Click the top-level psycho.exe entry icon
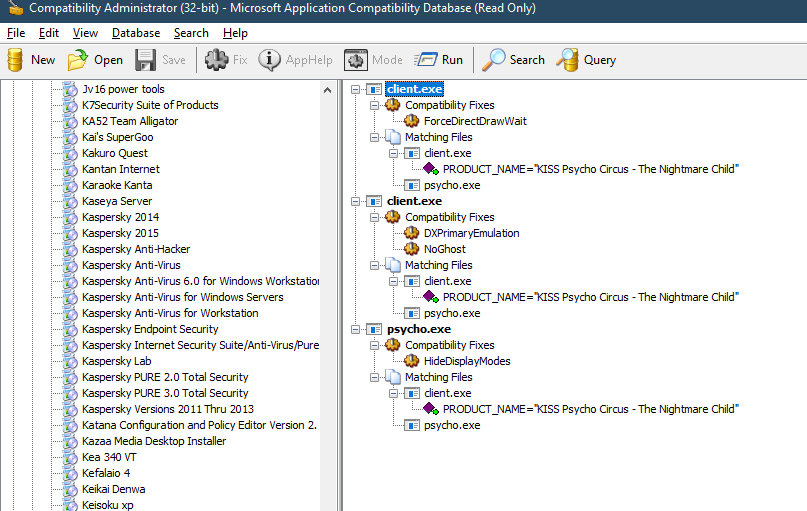 (374, 329)
